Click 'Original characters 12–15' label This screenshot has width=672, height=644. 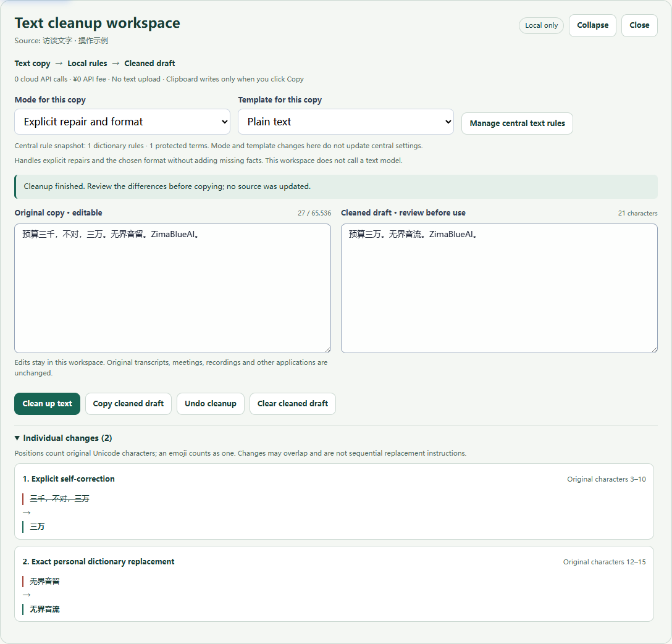pyautogui.click(x=604, y=562)
